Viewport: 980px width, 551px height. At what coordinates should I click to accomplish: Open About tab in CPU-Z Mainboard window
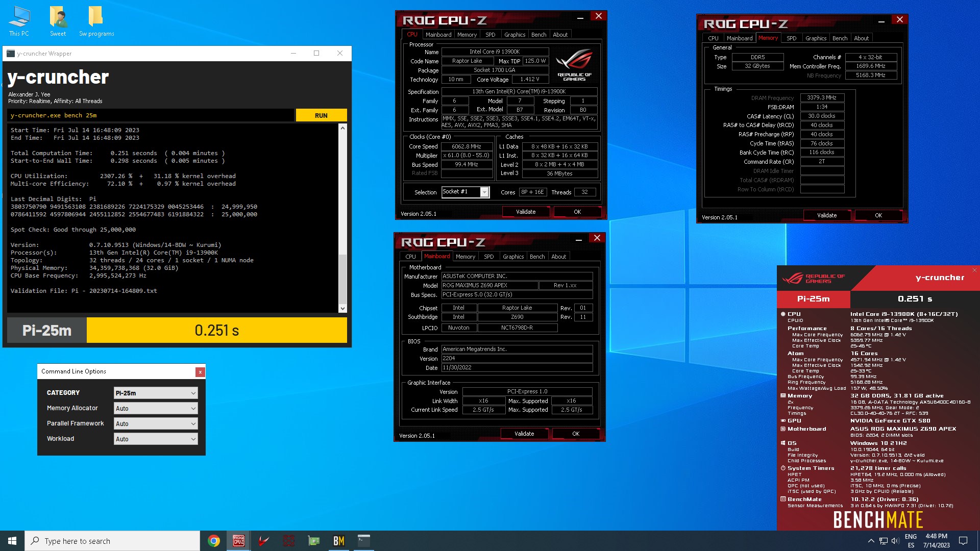point(558,257)
